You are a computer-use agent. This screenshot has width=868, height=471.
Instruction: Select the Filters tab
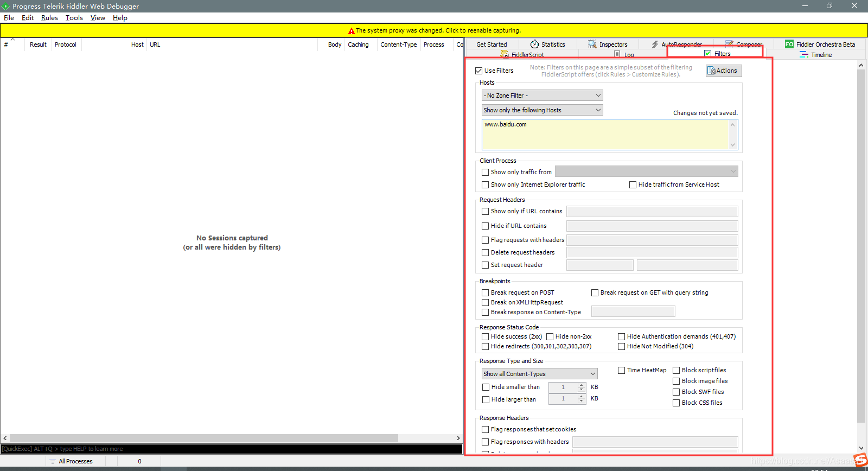tap(716, 54)
